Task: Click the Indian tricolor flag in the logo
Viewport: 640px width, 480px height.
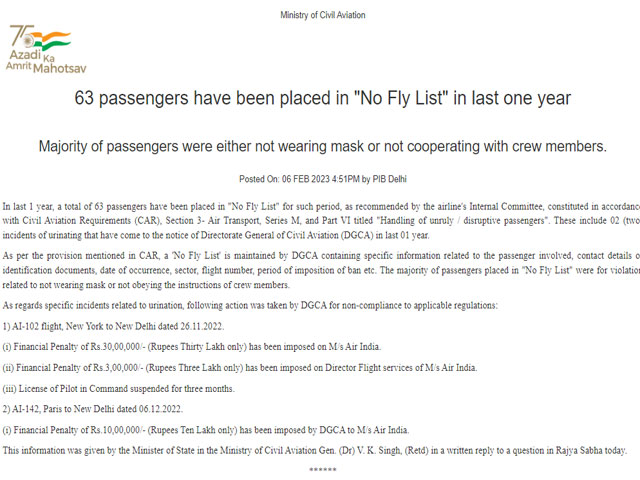Action: (51, 41)
